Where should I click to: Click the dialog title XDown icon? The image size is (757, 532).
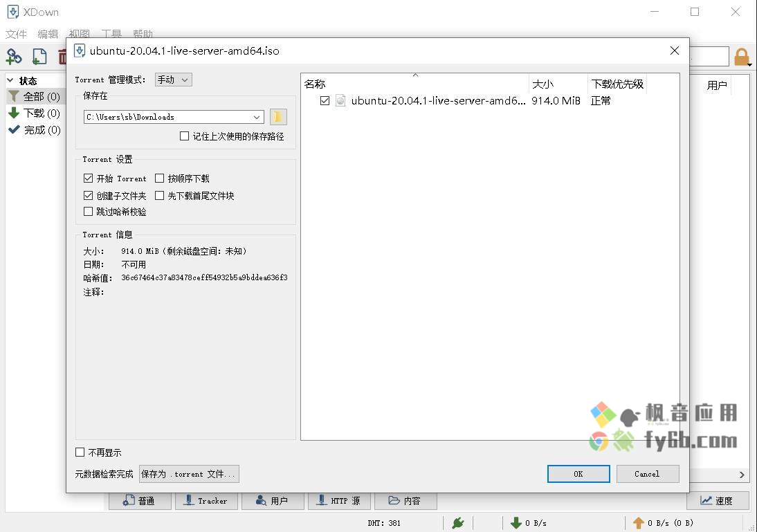tap(80, 51)
